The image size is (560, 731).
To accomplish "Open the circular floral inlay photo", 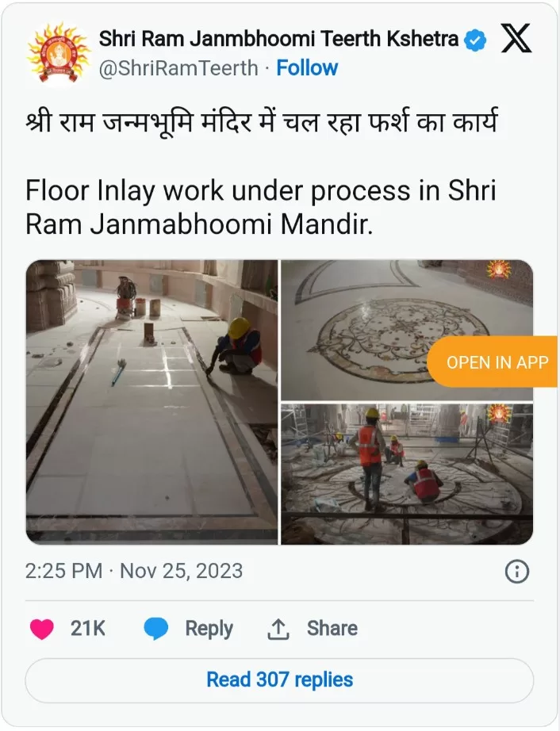I will point(407,330).
